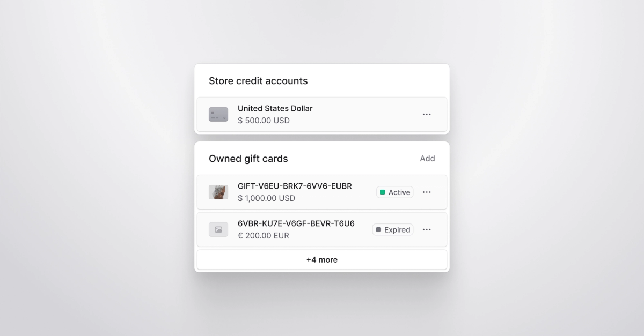This screenshot has height=336, width=644.
Task: Click the $ 1,000.00 USD gift card balance
Action: click(x=266, y=198)
